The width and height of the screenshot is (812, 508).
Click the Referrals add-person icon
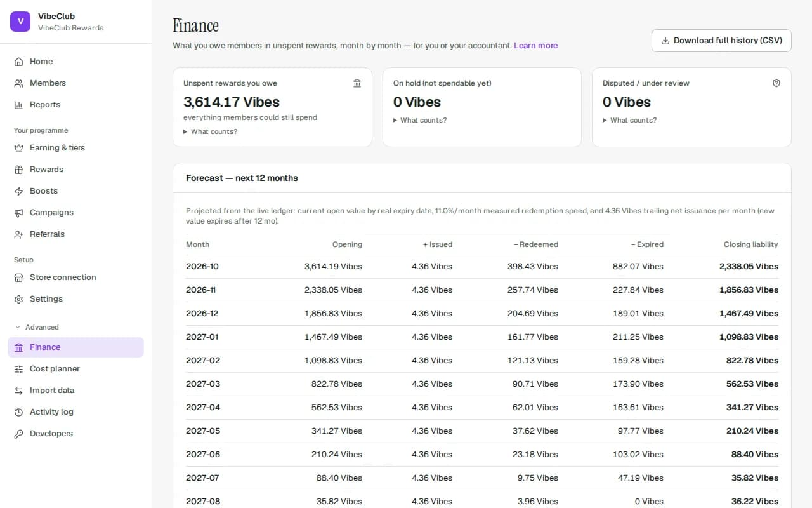18,234
